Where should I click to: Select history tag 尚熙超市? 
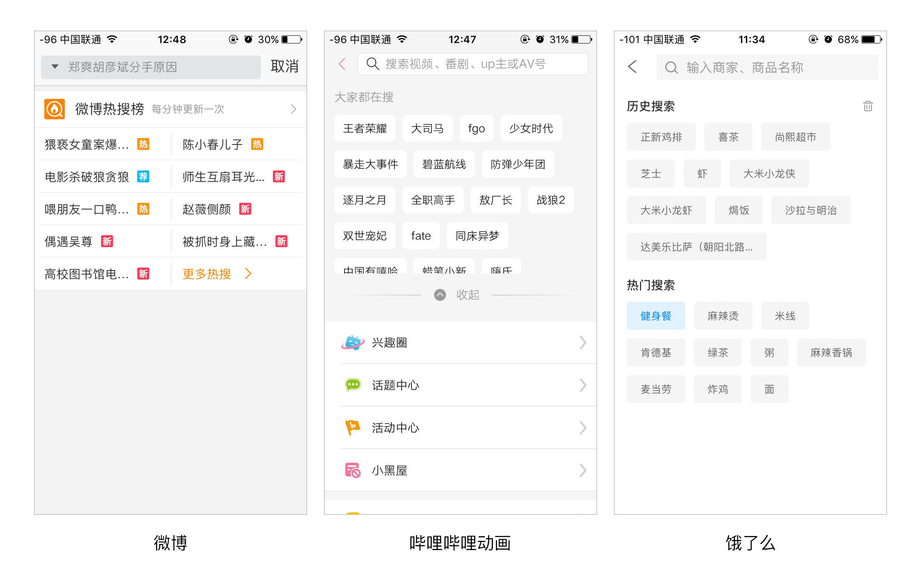pos(796,137)
